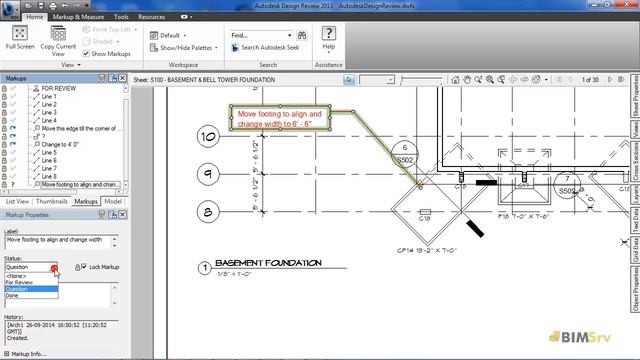Viewport: 640px width, 360px height.
Task: Open the steering wheel options dropdown arrow
Action: pos(546,80)
